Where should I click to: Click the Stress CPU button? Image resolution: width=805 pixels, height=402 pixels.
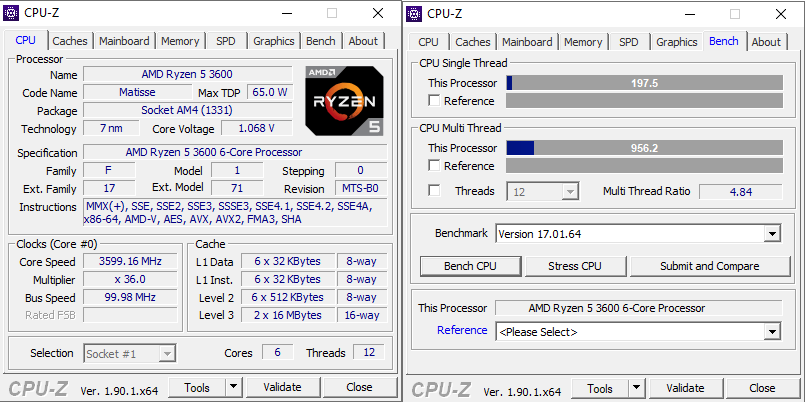574,266
